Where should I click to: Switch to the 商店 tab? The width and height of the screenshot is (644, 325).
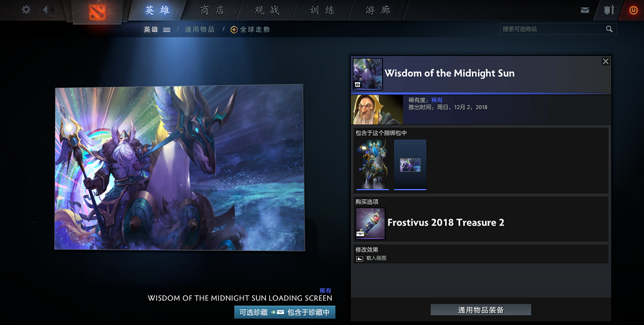click(x=212, y=10)
